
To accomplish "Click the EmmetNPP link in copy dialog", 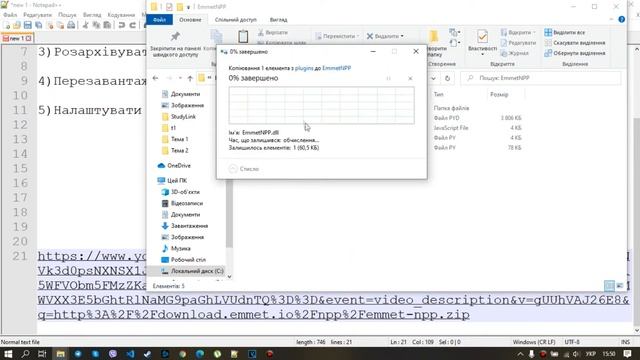I will (336, 68).
